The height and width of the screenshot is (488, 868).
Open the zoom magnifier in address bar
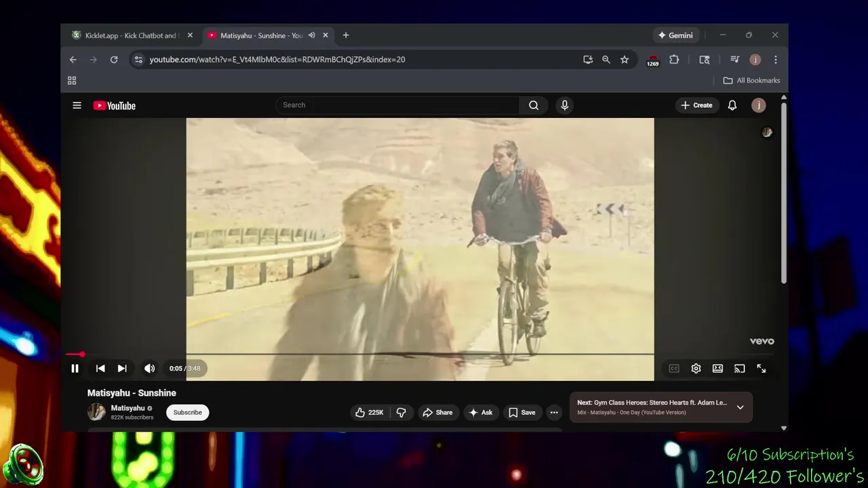click(x=606, y=60)
